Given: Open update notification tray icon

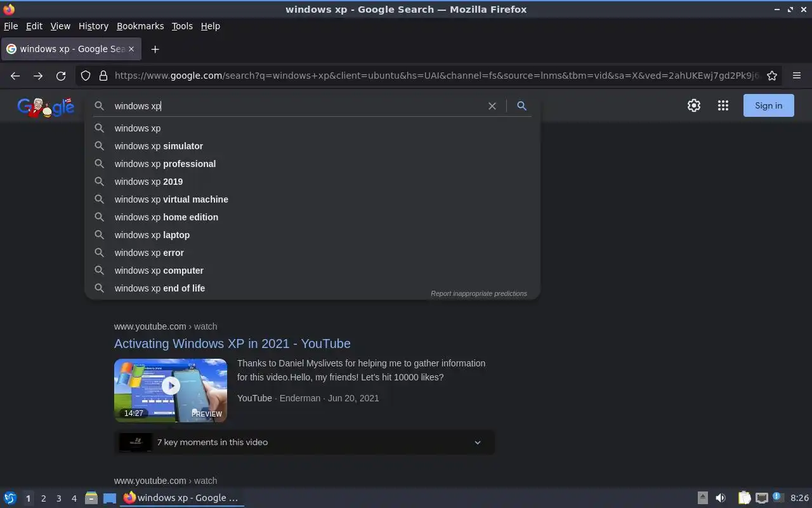Looking at the screenshot, I should pos(778,497).
